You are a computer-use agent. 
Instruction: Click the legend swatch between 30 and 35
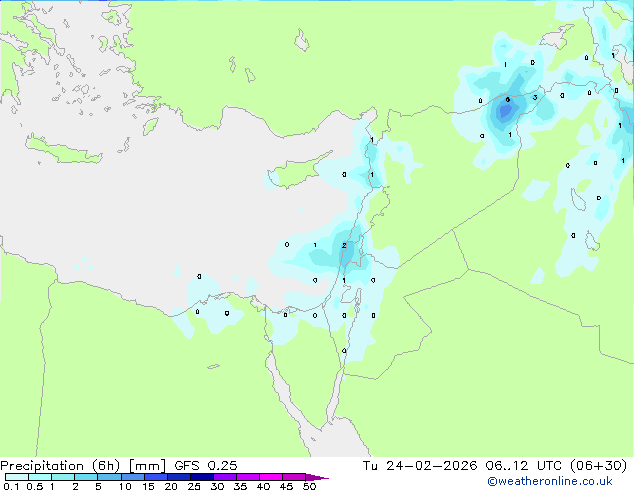(225, 477)
